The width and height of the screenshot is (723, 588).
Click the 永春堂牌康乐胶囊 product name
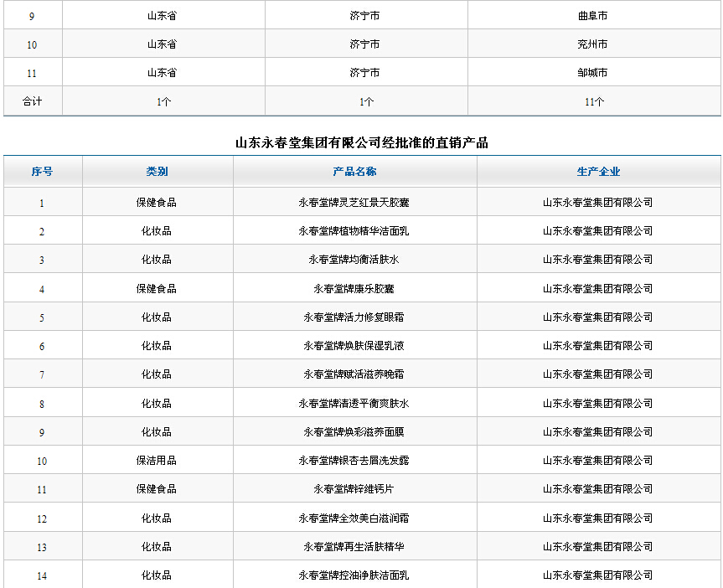tap(354, 289)
